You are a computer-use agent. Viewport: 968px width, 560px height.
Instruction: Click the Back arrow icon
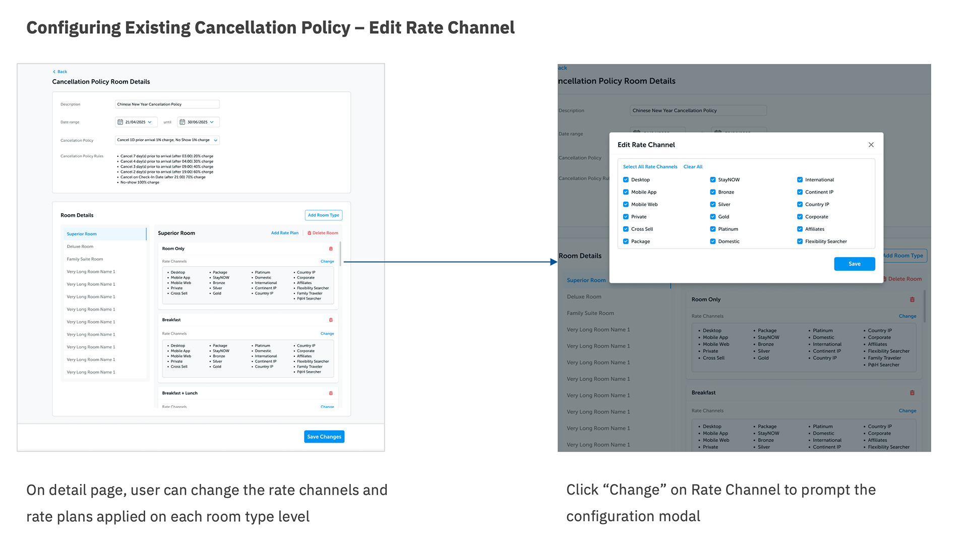pos(54,72)
